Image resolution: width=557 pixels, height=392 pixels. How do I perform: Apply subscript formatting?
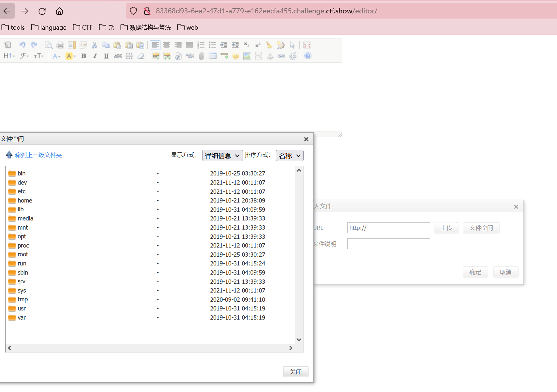pos(247,45)
